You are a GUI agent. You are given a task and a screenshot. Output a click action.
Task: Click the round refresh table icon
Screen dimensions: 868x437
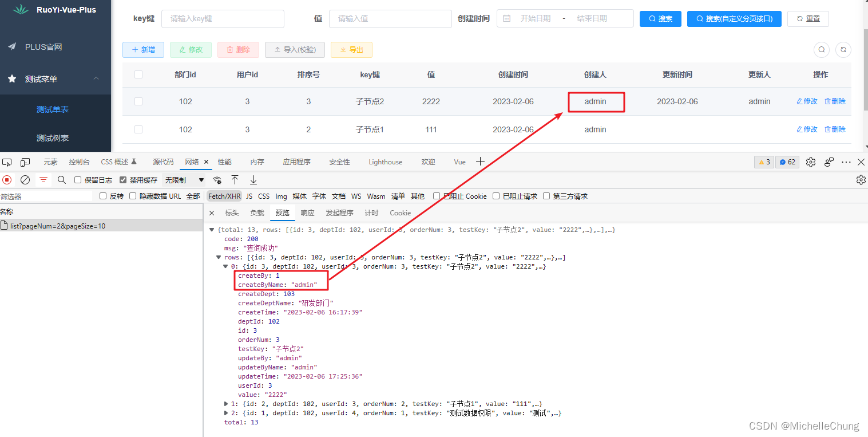coord(843,50)
